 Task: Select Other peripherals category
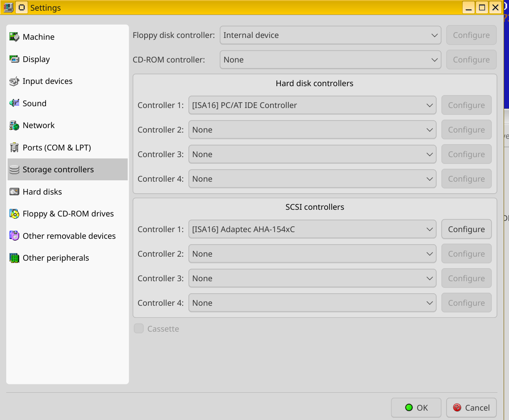tap(56, 258)
